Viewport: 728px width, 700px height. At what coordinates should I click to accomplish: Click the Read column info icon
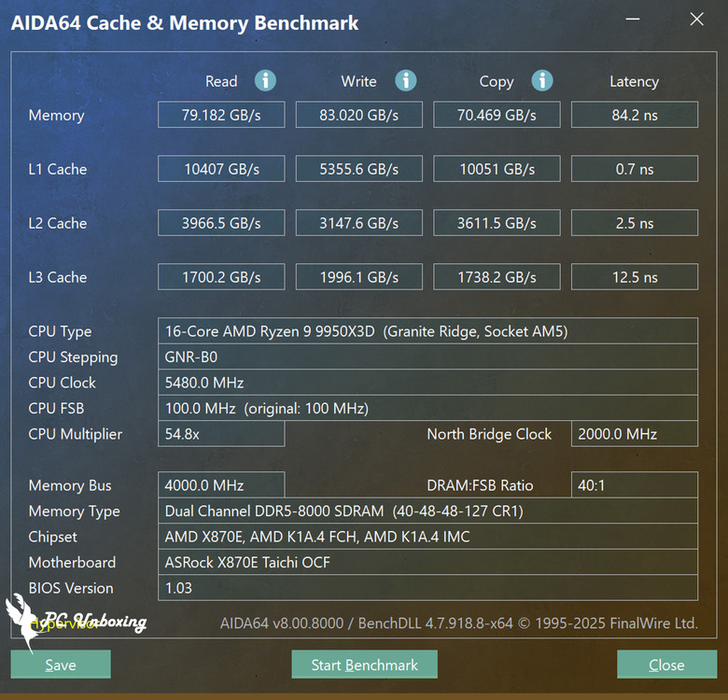[265, 81]
